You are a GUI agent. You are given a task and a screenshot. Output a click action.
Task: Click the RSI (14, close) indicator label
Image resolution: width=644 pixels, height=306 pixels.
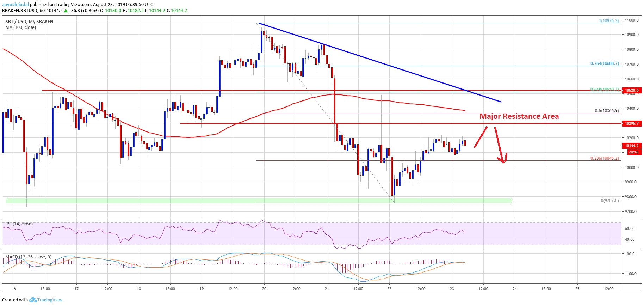coord(19,224)
